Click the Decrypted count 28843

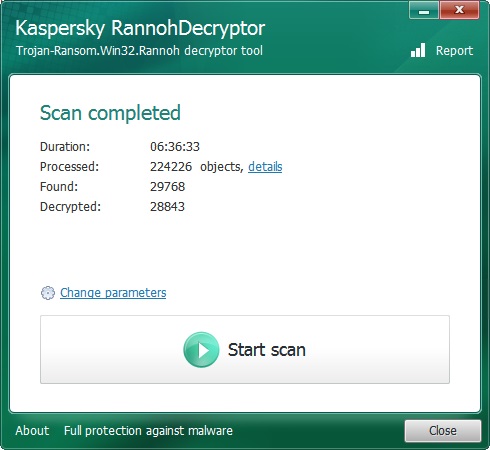point(167,206)
